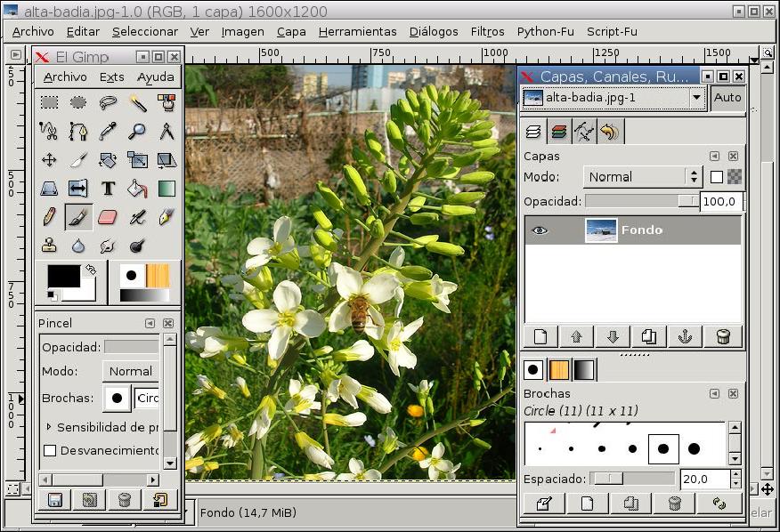780x532 pixels.
Task: Open the Exts menu in toolbox
Action: 112,77
